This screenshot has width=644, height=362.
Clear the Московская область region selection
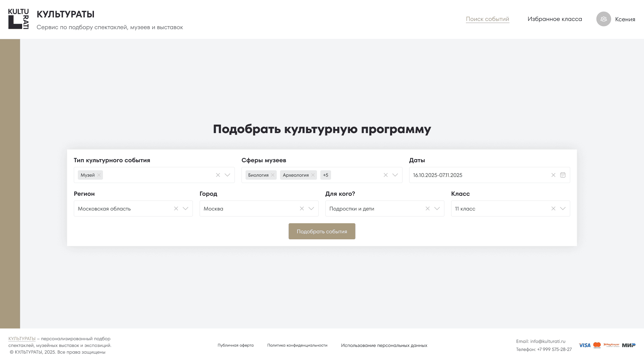pyautogui.click(x=176, y=208)
